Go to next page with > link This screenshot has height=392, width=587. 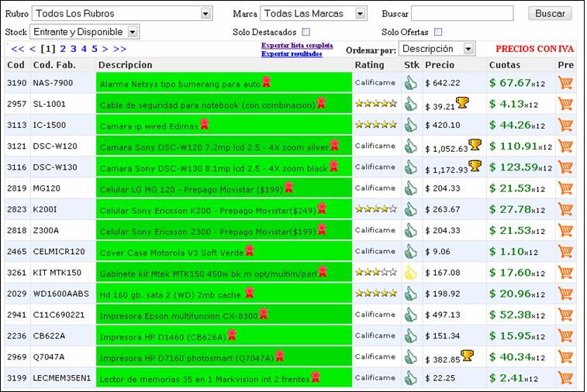[105, 49]
